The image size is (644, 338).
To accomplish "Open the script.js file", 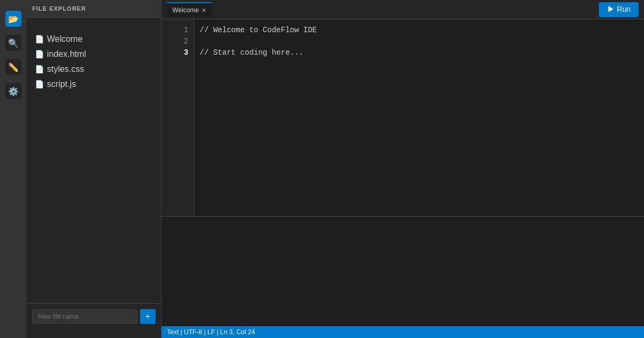I will coord(61,84).
